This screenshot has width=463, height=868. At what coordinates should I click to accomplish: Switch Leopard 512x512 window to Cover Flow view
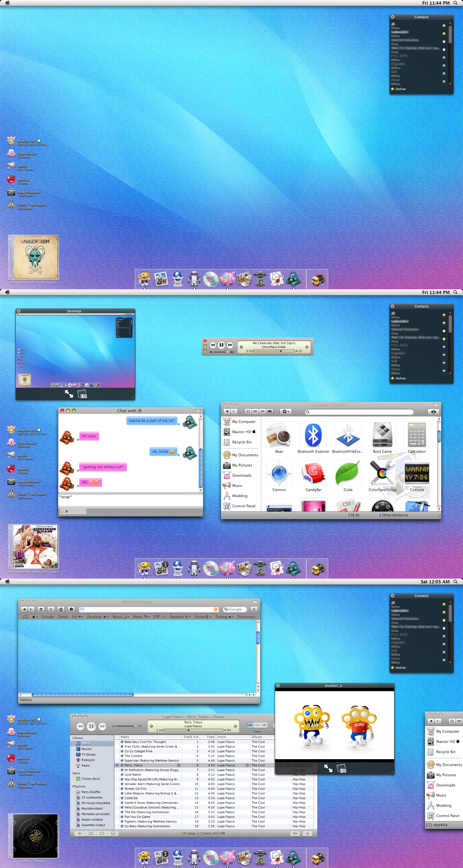[x=270, y=411]
